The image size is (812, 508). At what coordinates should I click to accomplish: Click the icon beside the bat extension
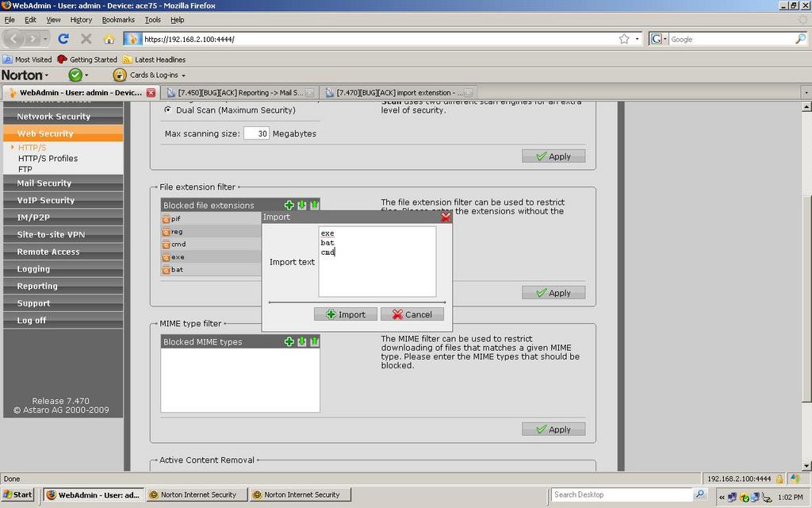tap(167, 270)
